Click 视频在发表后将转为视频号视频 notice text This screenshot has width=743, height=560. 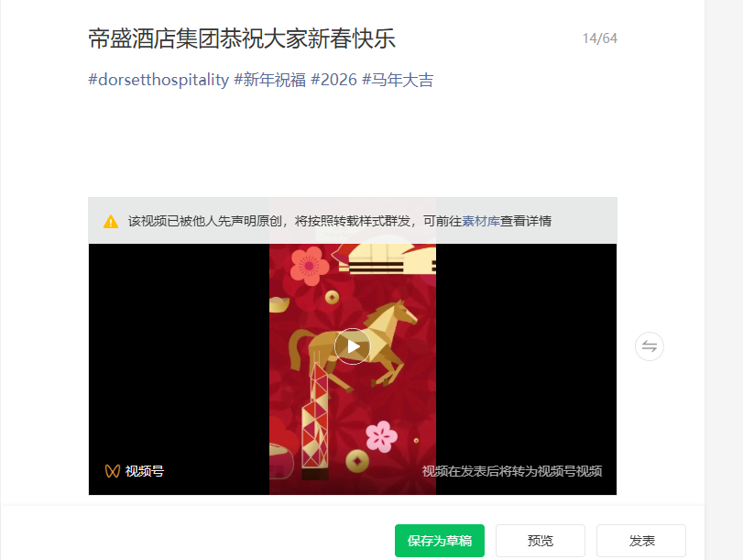[512, 471]
